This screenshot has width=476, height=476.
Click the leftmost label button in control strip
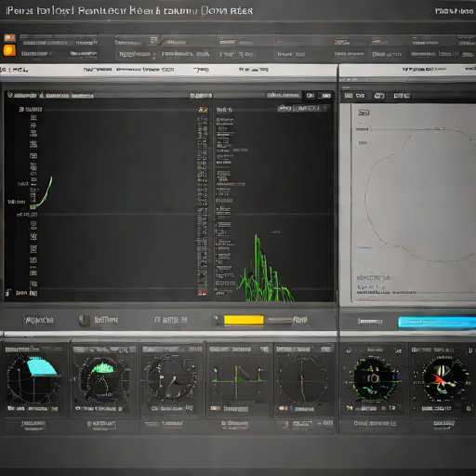coord(39,320)
